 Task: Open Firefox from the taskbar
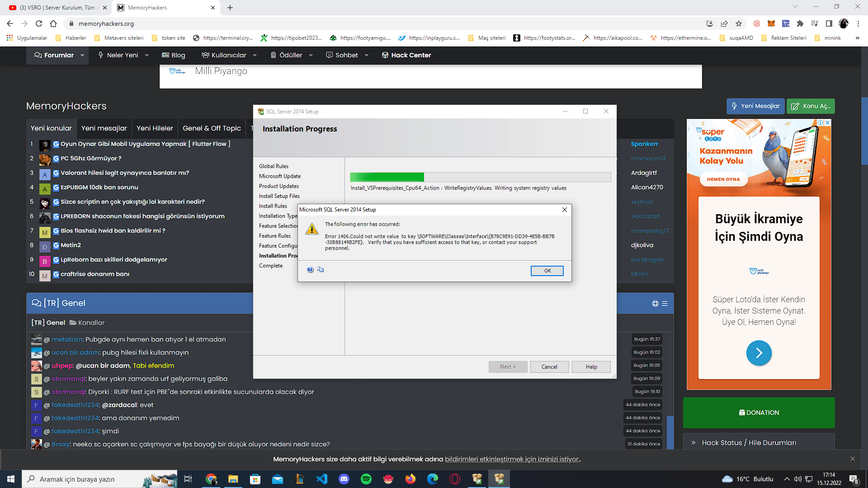click(410, 479)
